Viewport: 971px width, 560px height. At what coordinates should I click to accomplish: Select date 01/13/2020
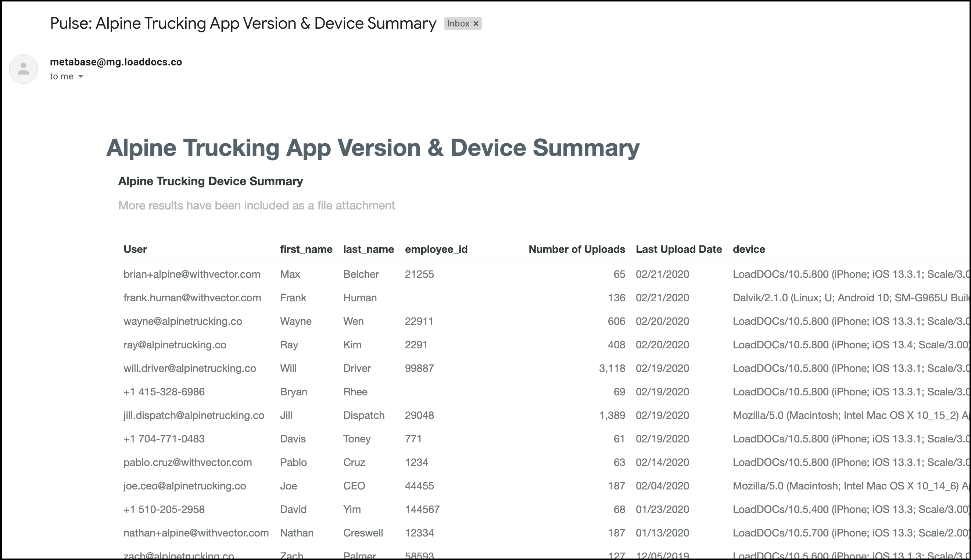click(662, 533)
